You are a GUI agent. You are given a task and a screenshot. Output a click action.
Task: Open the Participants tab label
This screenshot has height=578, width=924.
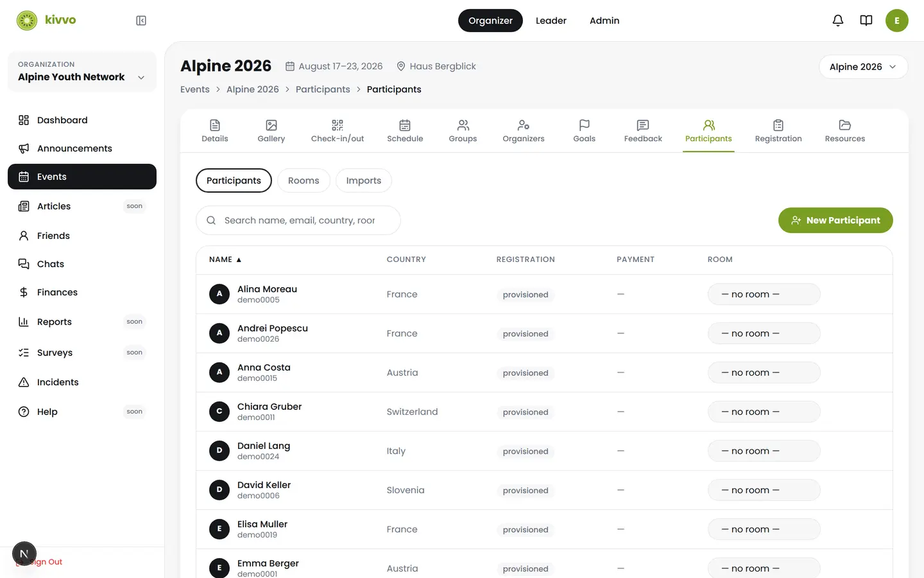click(708, 139)
